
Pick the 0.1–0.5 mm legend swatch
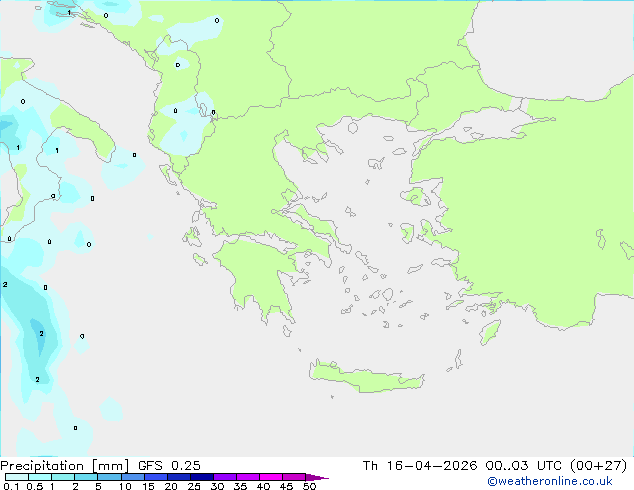[x=17, y=477]
